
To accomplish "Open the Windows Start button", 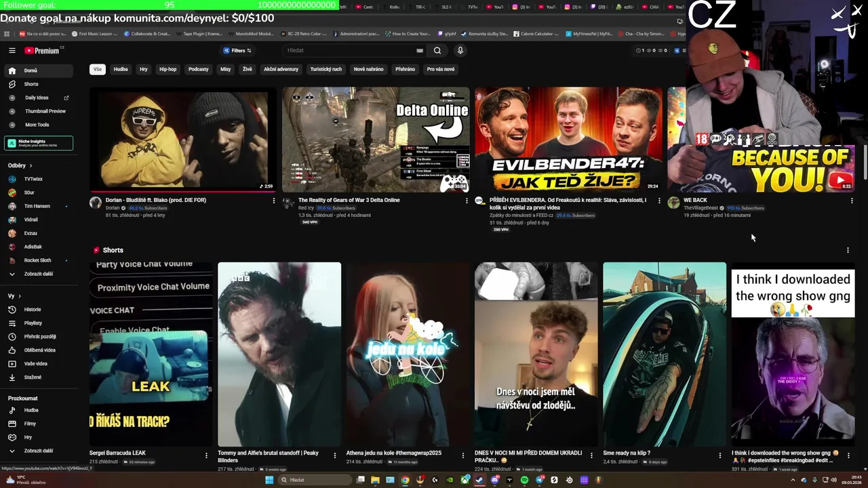I will click(x=269, y=480).
